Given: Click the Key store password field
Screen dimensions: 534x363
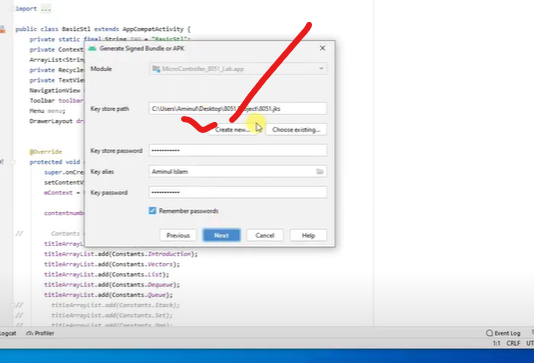Looking at the screenshot, I should (238, 151).
